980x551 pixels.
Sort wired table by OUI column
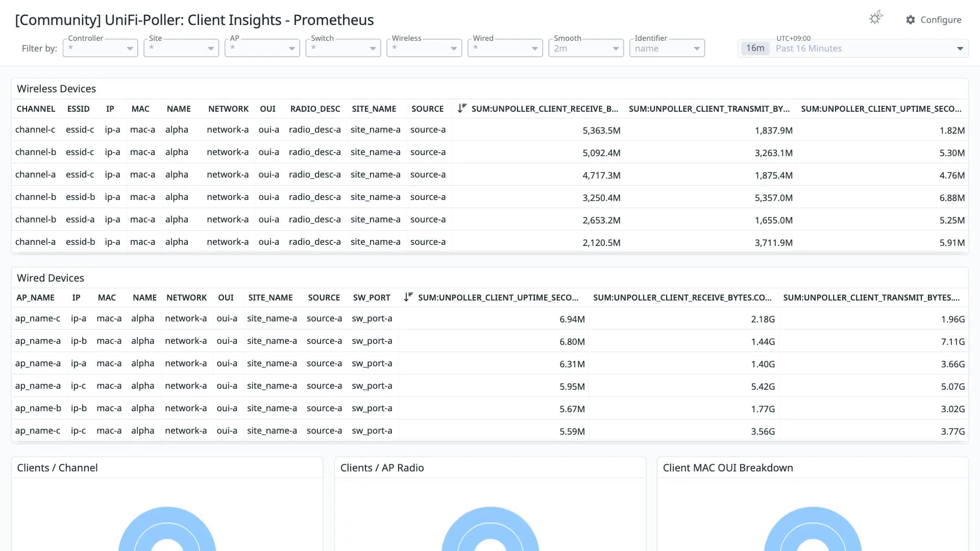(x=226, y=297)
